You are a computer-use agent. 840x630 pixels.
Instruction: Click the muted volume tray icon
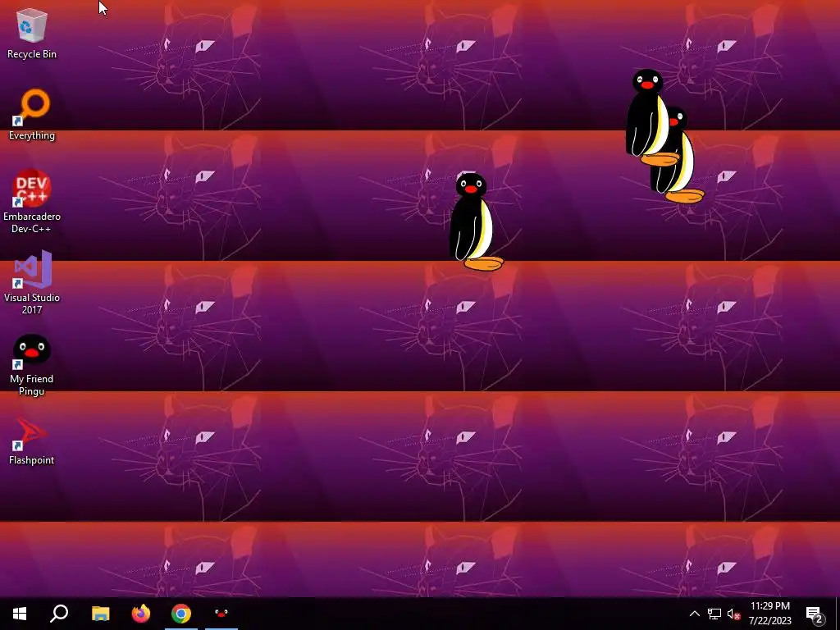(x=733, y=614)
